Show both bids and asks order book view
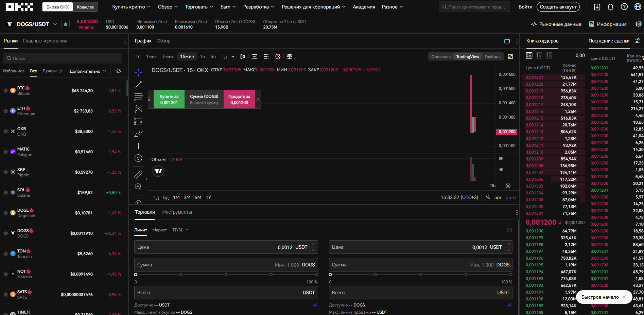Viewport: 644px width, 315px height. tap(529, 55)
